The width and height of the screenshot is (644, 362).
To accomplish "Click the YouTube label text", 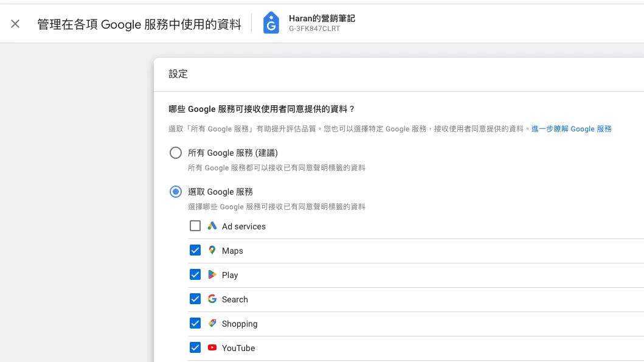I will (x=238, y=348).
